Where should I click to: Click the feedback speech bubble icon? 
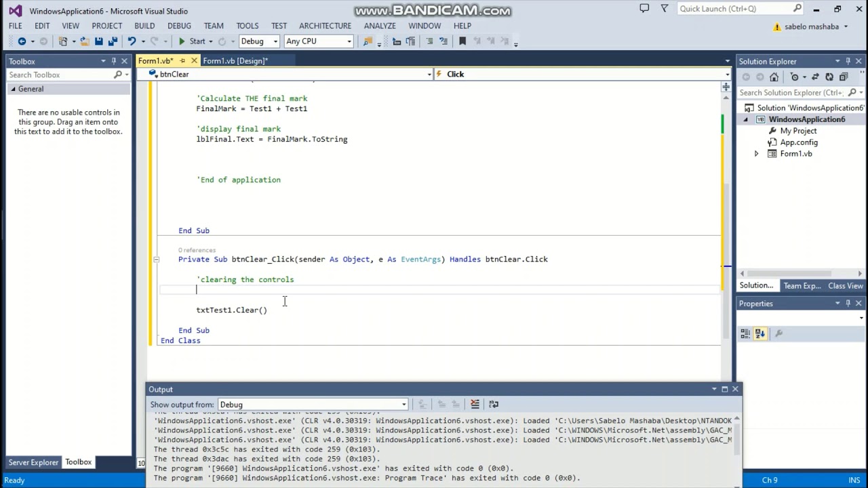click(644, 9)
